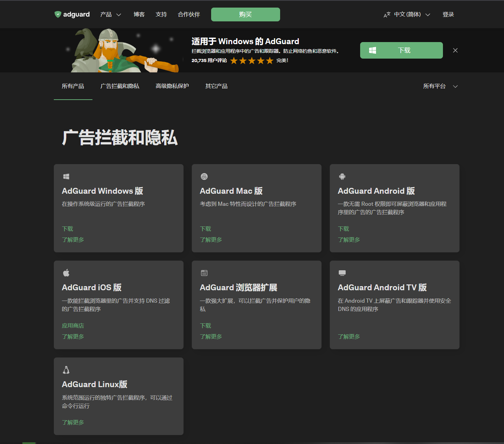The height and width of the screenshot is (444, 504).
Task: Open 合作伙伴 in the top navigation
Action: point(189,14)
